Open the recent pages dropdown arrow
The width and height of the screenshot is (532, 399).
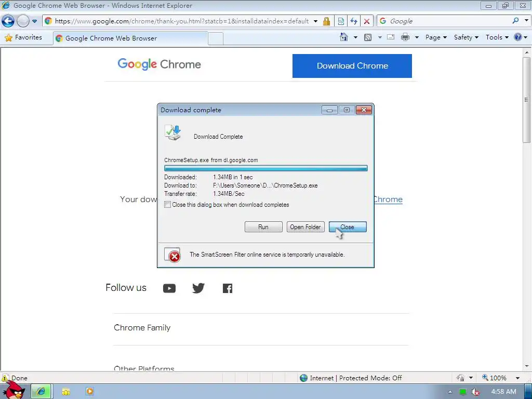pos(34,21)
